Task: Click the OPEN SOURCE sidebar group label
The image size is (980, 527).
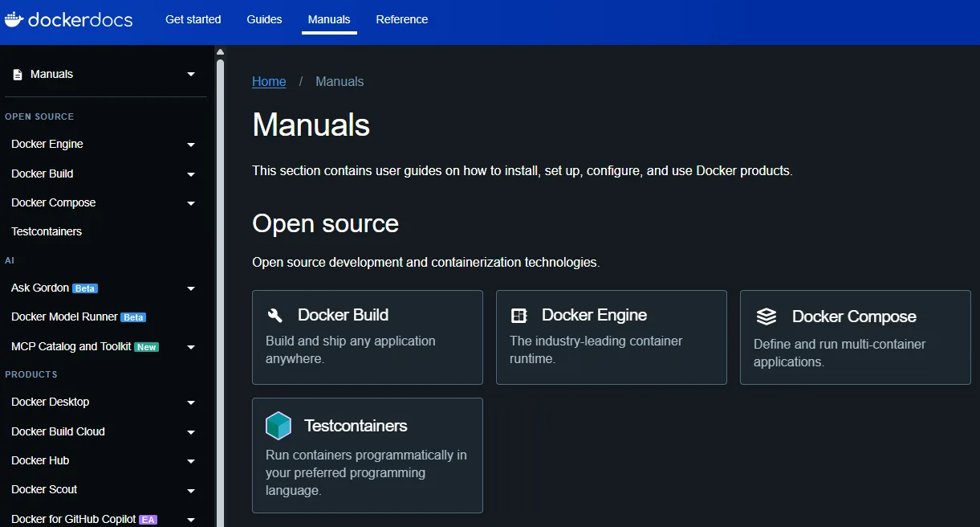Action: coord(39,116)
